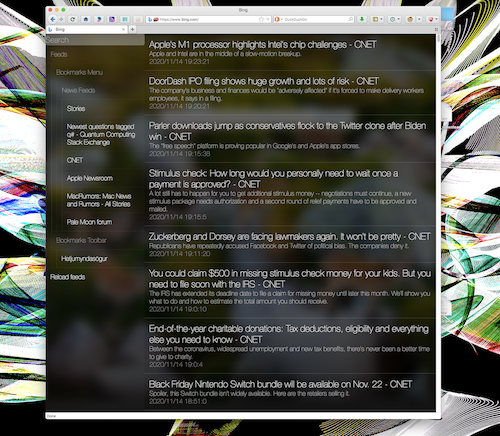500x436 pixels.
Task: Select the CNET feed in sidebar
Action: (75, 160)
